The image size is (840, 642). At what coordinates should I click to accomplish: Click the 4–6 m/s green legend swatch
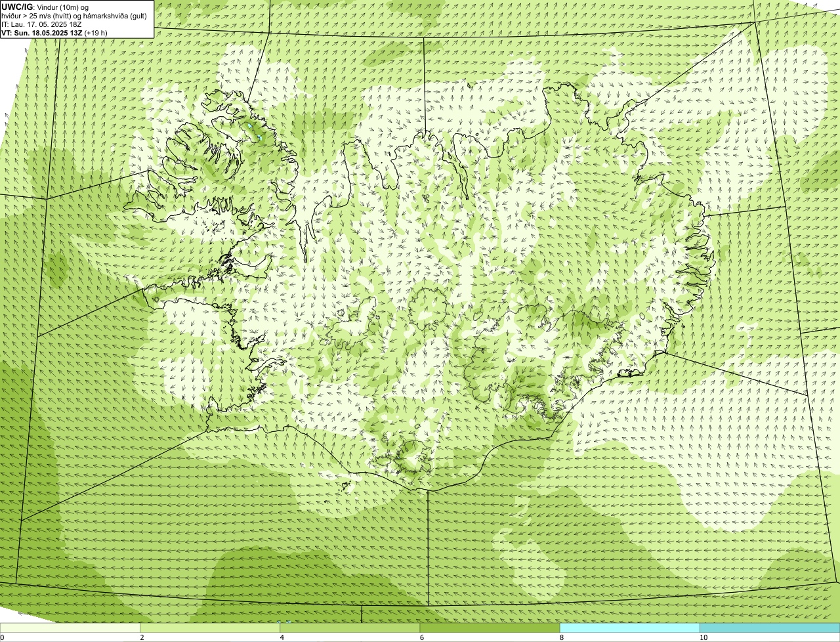coord(350,628)
